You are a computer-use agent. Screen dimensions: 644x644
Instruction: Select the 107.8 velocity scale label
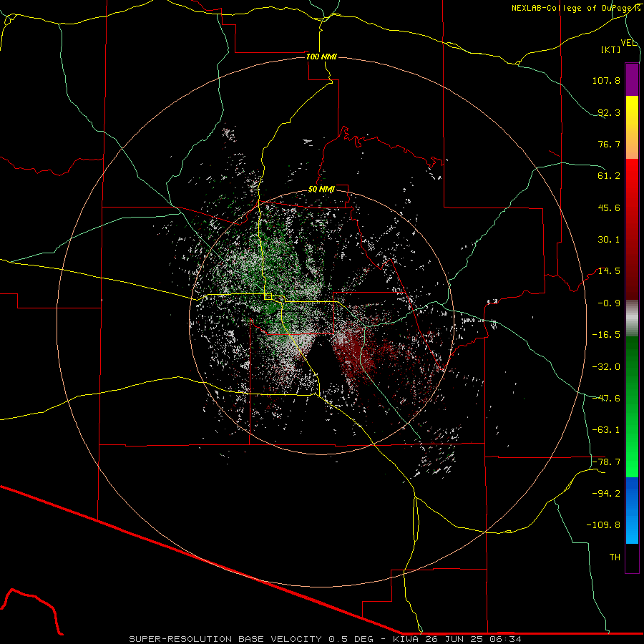606,80
